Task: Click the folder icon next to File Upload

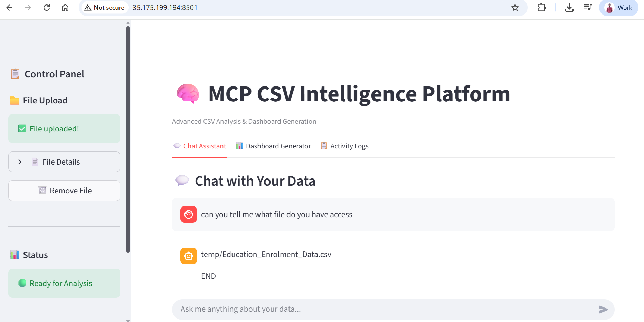Action: point(14,100)
